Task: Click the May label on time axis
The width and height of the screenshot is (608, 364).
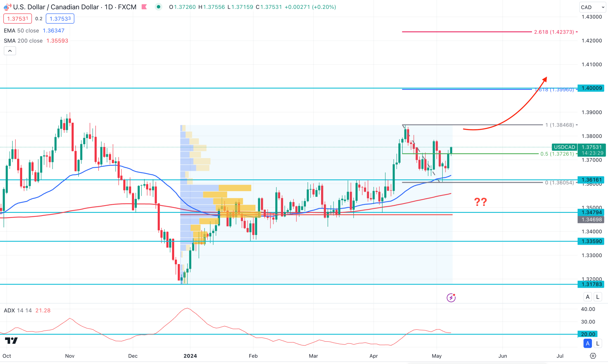Action: point(437,356)
